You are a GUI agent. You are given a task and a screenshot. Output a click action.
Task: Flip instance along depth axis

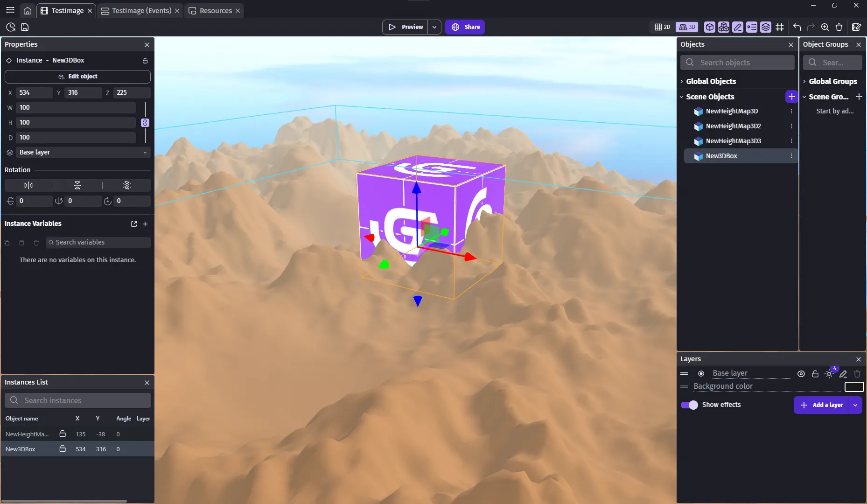pos(126,185)
